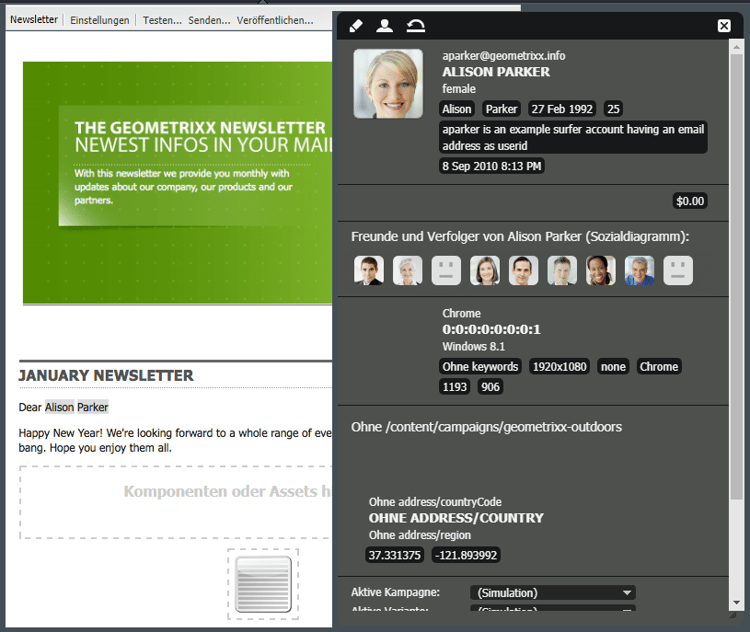Click the age tag '25'

[x=613, y=109]
